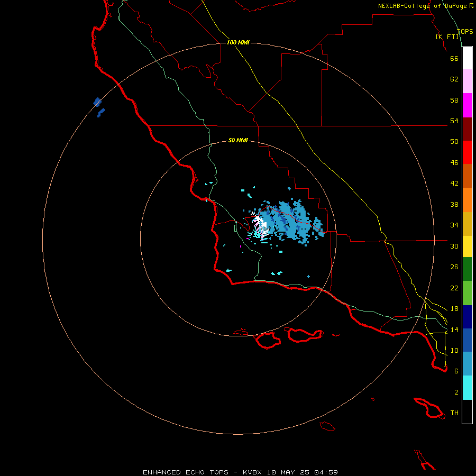This screenshot has height=476, width=476.
Task: Click the legend value '6'
Action: 456,371
